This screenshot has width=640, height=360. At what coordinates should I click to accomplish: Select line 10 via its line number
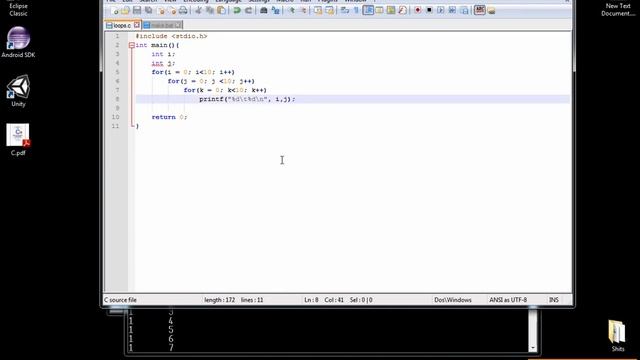[x=116, y=117]
